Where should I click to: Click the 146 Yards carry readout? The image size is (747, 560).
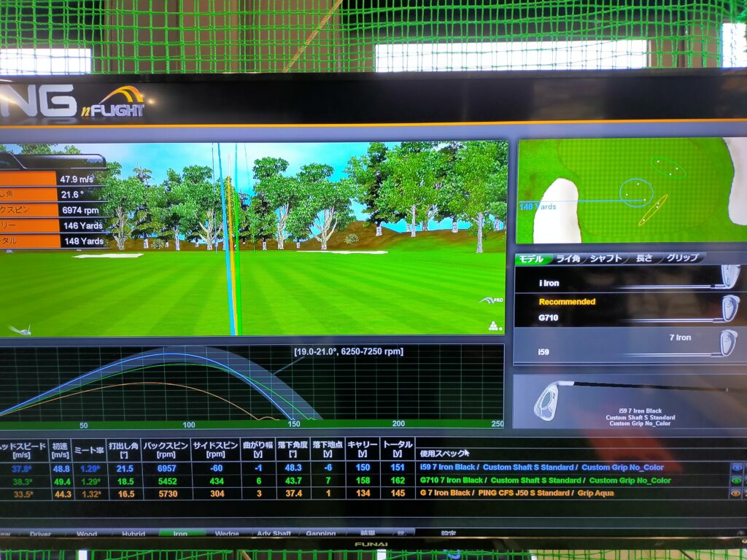coord(83,226)
